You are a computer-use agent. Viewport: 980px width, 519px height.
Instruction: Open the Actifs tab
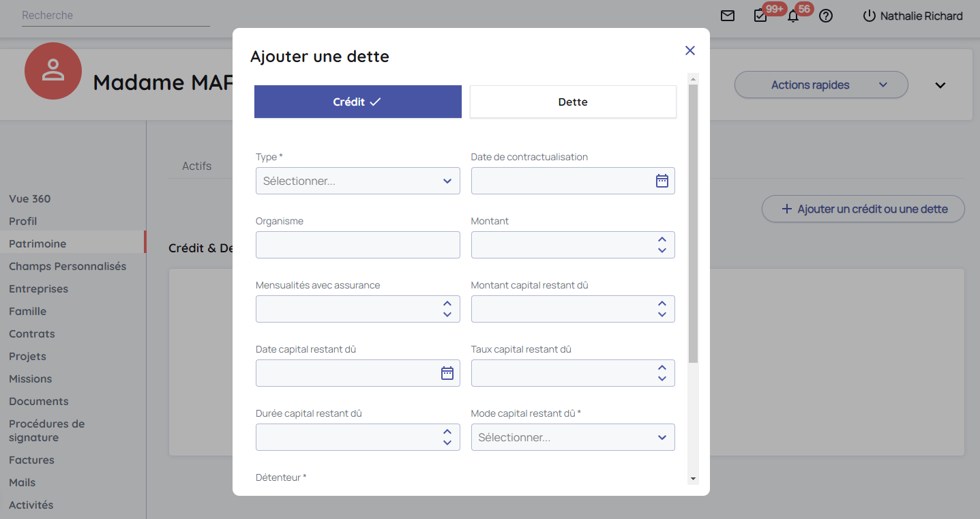(196, 166)
